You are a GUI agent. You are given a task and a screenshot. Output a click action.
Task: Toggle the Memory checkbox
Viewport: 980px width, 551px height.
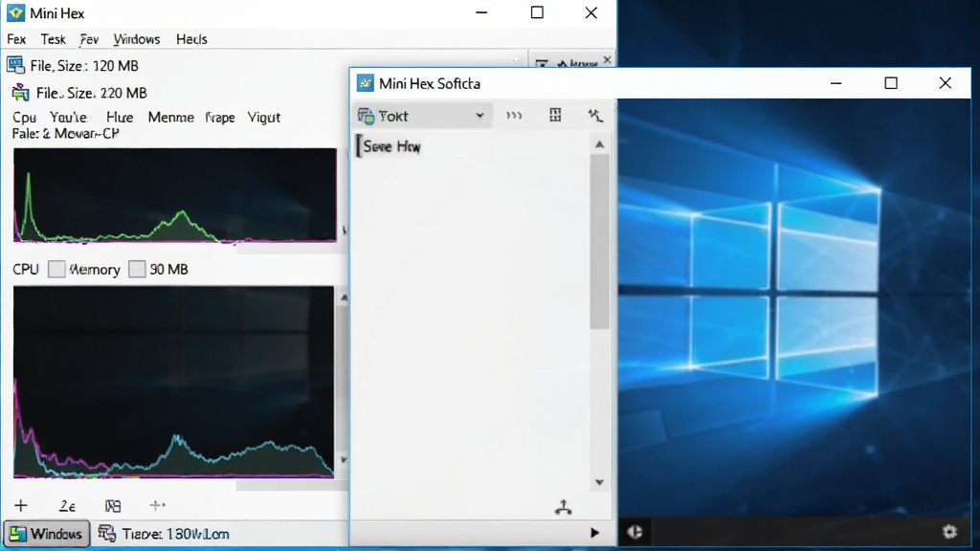[x=56, y=269]
